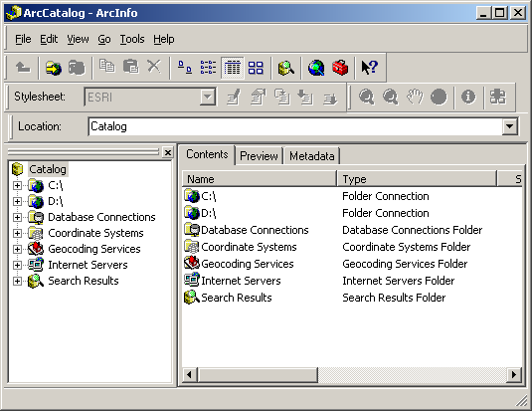Close the catalog tree panel

(x=168, y=152)
